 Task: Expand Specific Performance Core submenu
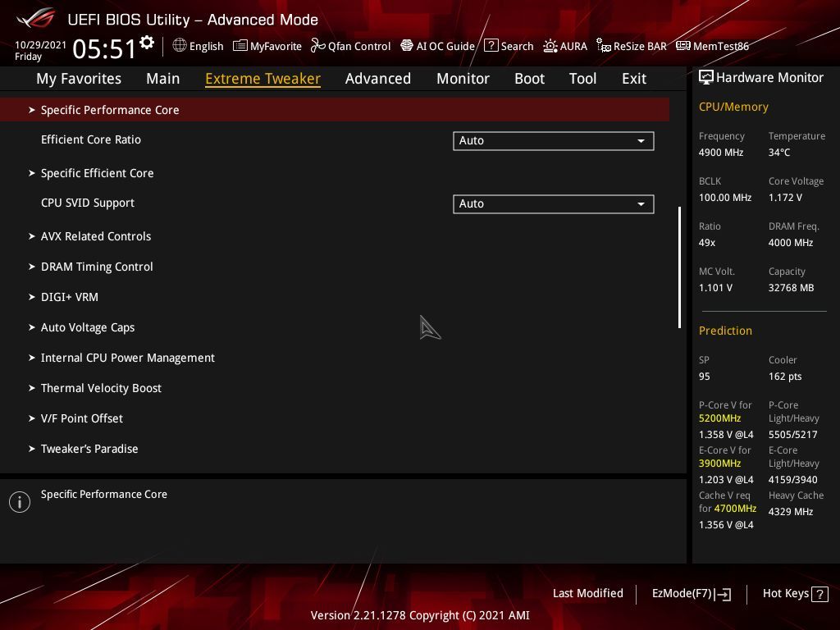[335, 110]
